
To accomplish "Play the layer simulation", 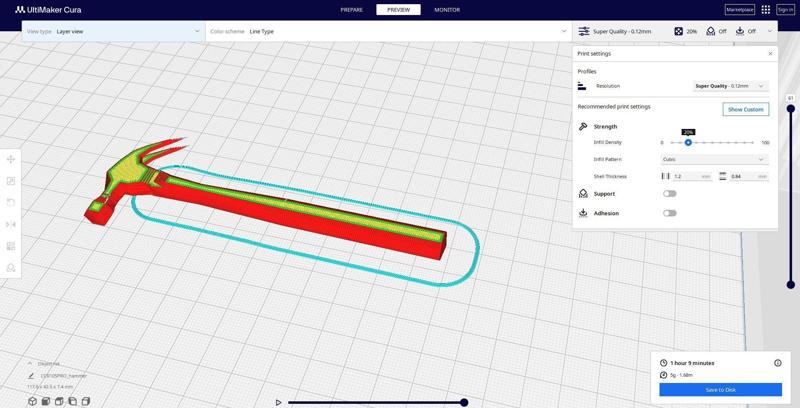I will (278, 402).
